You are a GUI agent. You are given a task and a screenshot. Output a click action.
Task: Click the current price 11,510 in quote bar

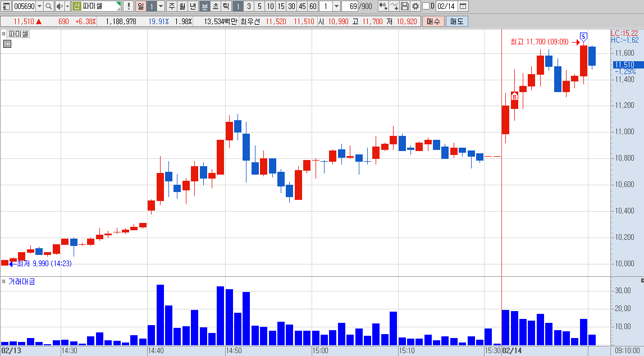click(24, 21)
